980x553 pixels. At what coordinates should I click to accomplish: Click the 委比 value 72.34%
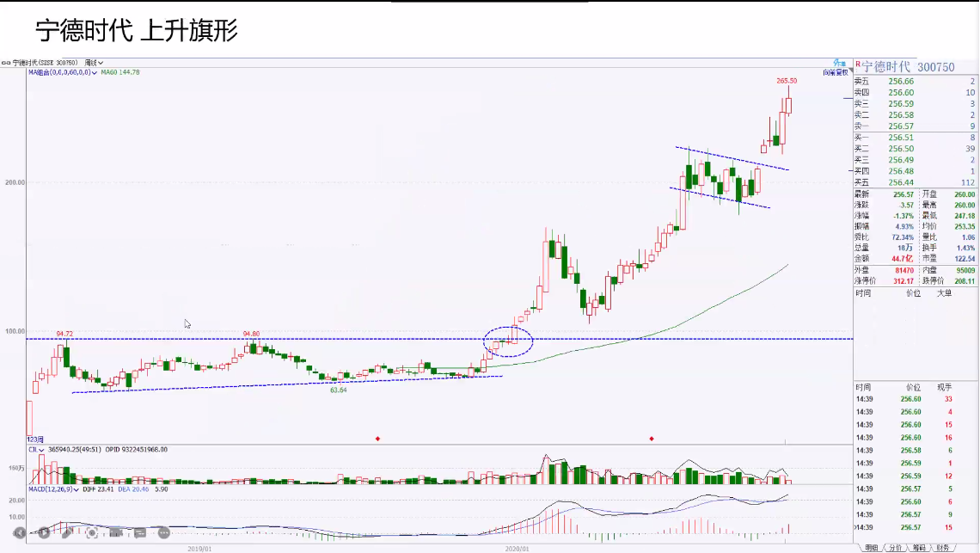(x=903, y=237)
